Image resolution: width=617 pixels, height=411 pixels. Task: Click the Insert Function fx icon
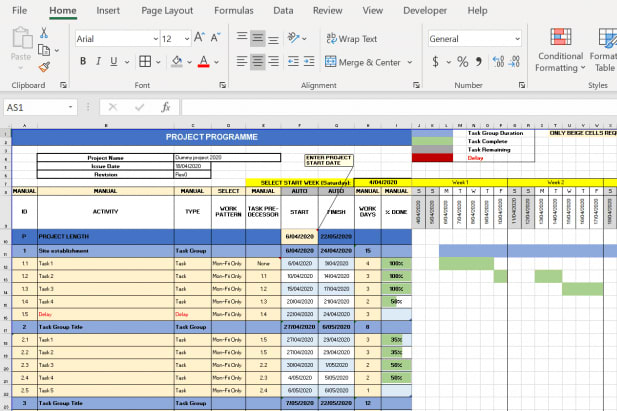[166, 107]
